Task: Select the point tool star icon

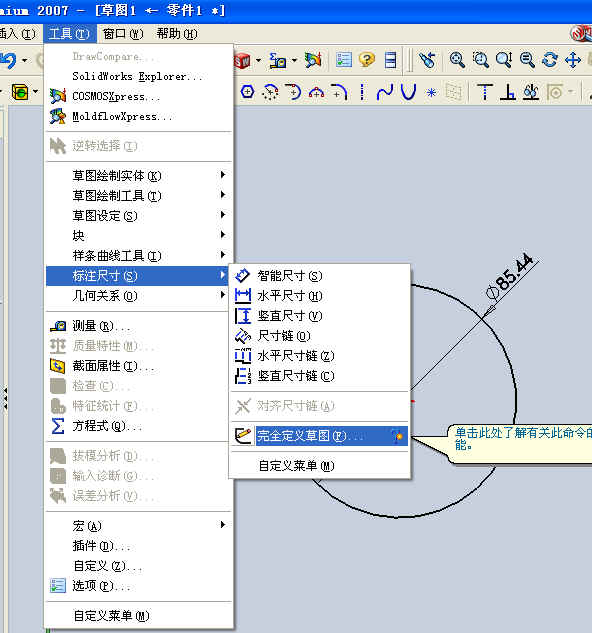Action: (x=431, y=92)
